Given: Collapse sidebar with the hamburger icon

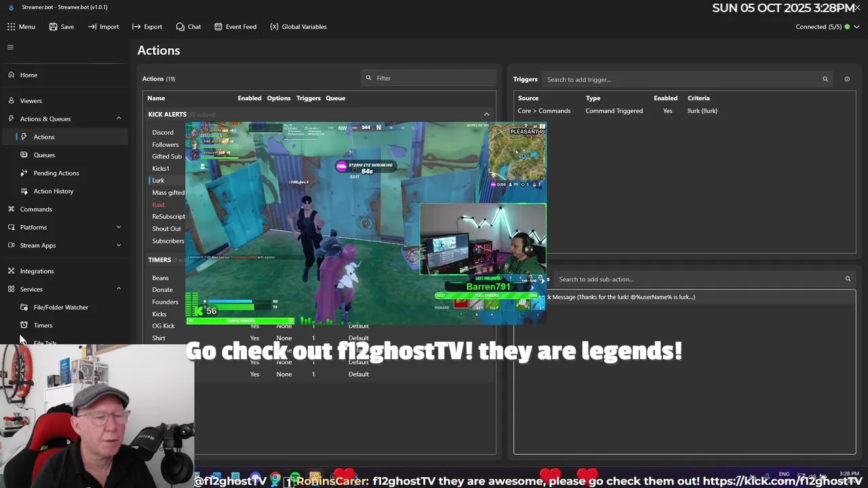Looking at the screenshot, I should point(10,47).
